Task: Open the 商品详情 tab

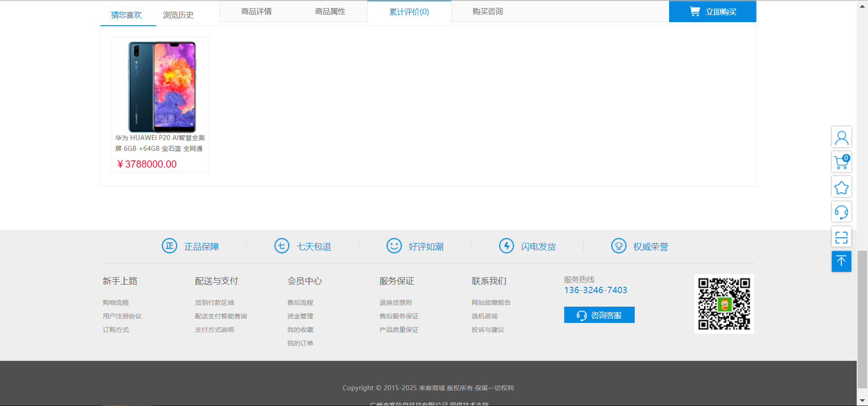Action: 256,11
